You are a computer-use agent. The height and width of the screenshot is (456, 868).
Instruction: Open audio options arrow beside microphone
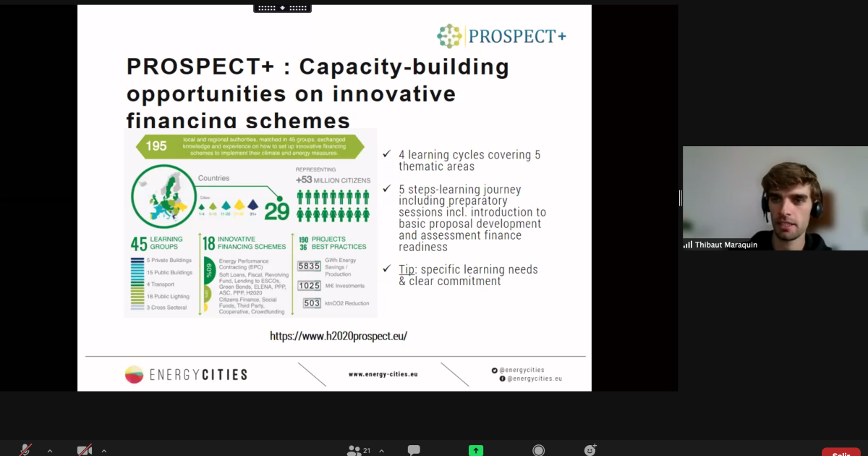click(50, 451)
